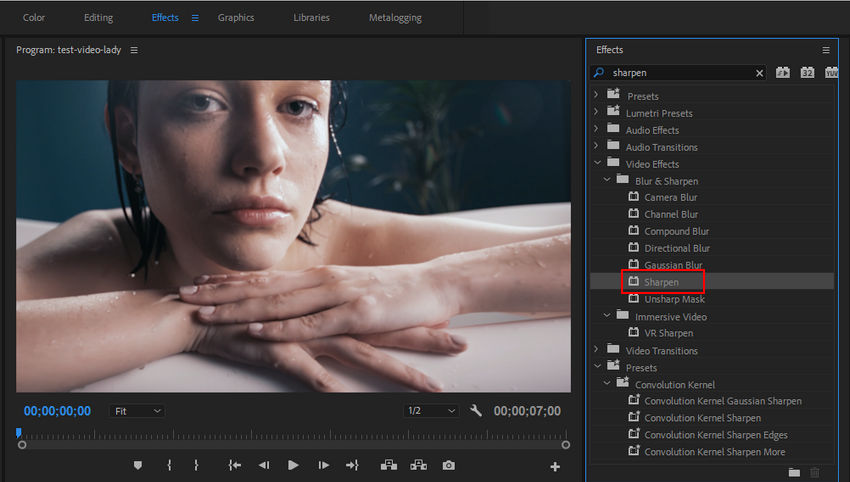Collapse the Video Effects folder
Screen dimensions: 850x482
click(x=597, y=162)
